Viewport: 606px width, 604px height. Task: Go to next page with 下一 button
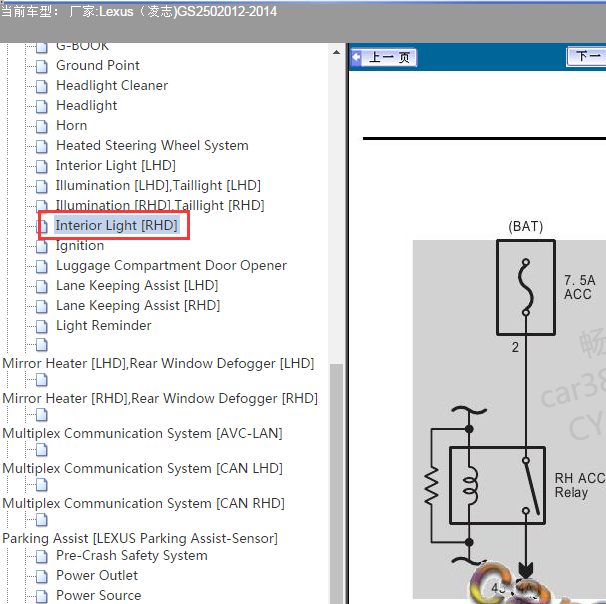586,57
